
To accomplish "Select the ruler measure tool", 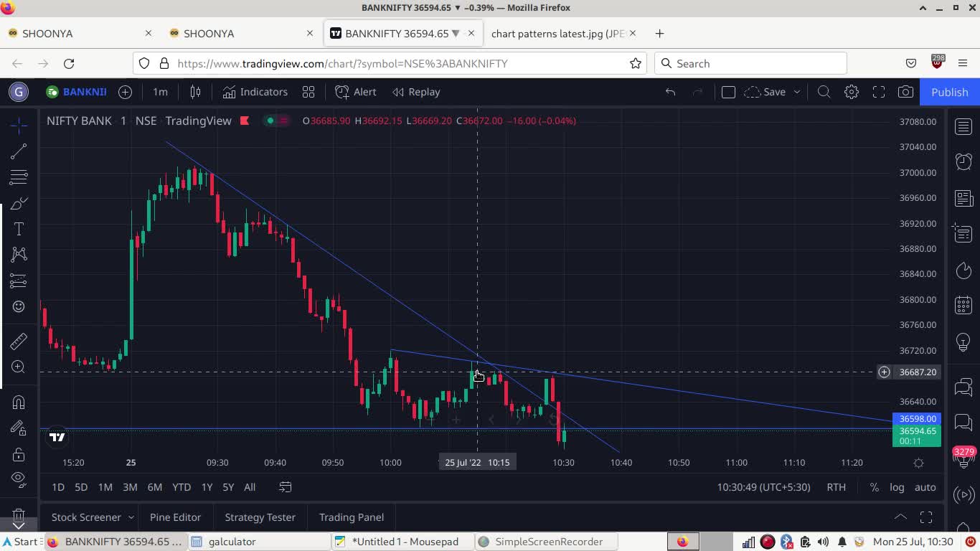I will 19,341.
